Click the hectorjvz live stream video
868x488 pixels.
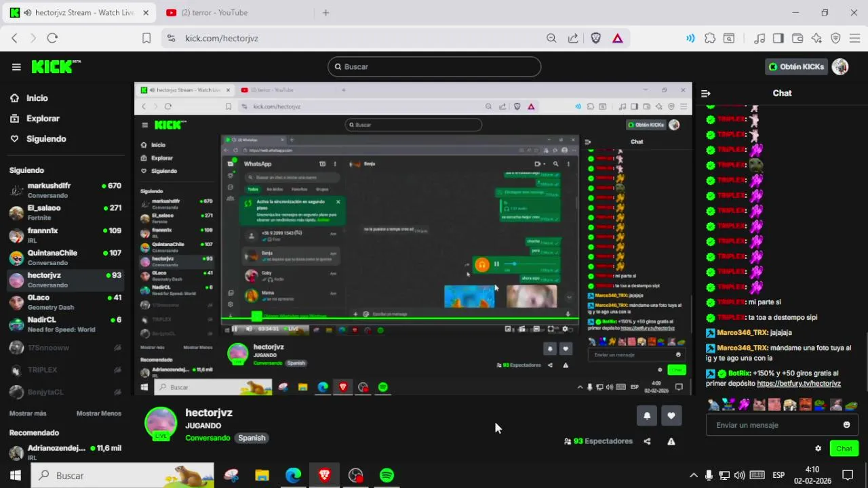[x=414, y=239]
